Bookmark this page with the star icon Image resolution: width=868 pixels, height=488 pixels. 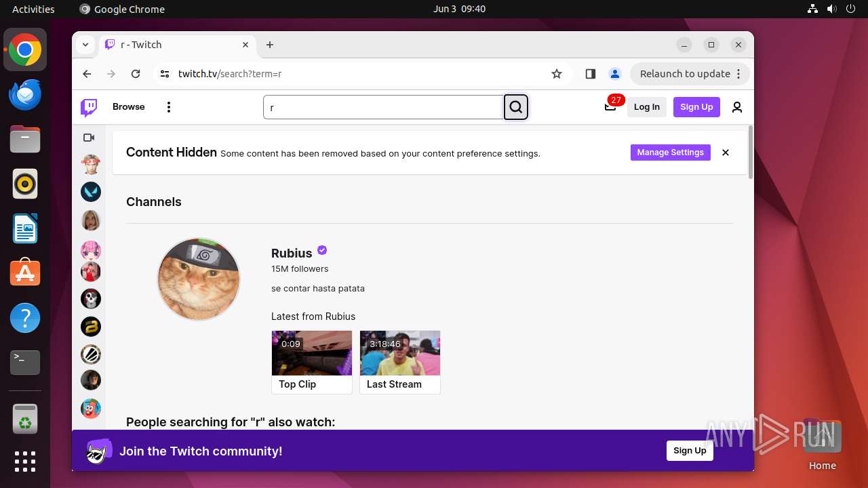(557, 74)
